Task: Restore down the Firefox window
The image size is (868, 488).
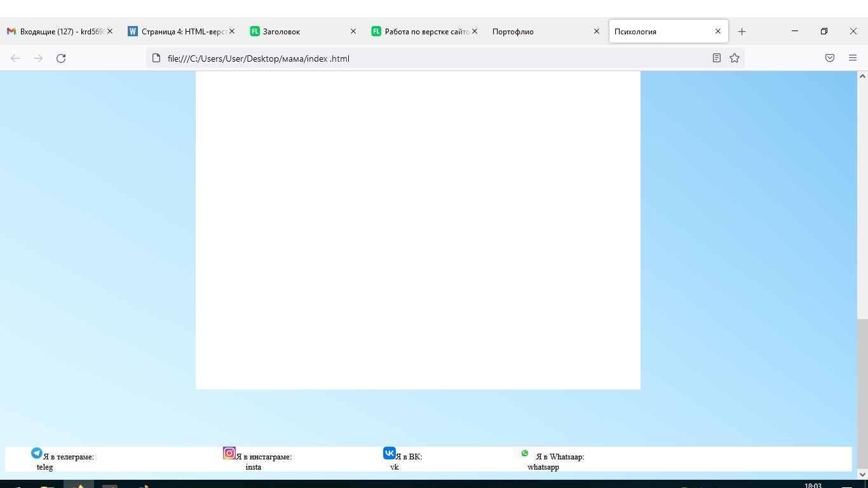Action: (x=824, y=31)
